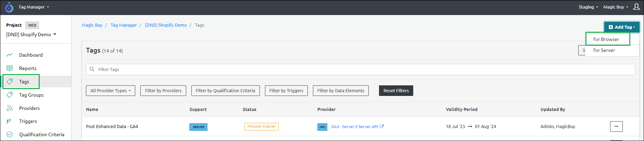The width and height of the screenshot is (644, 141).
Task: Open the Magic Buy account dropdown
Action: pos(616,7)
